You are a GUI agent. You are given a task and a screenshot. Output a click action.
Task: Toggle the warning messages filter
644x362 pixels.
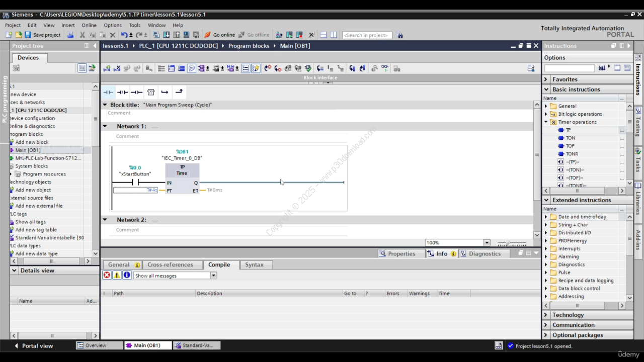click(117, 275)
